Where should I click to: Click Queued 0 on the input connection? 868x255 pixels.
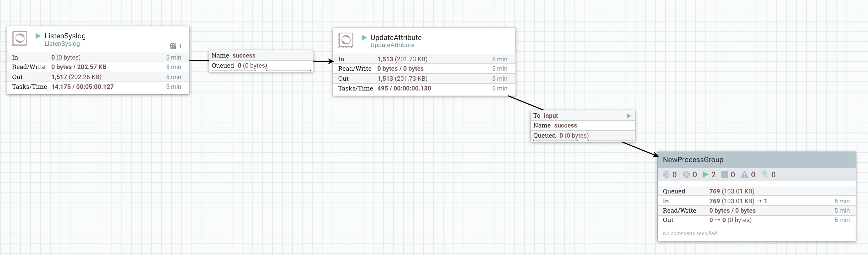(x=561, y=135)
